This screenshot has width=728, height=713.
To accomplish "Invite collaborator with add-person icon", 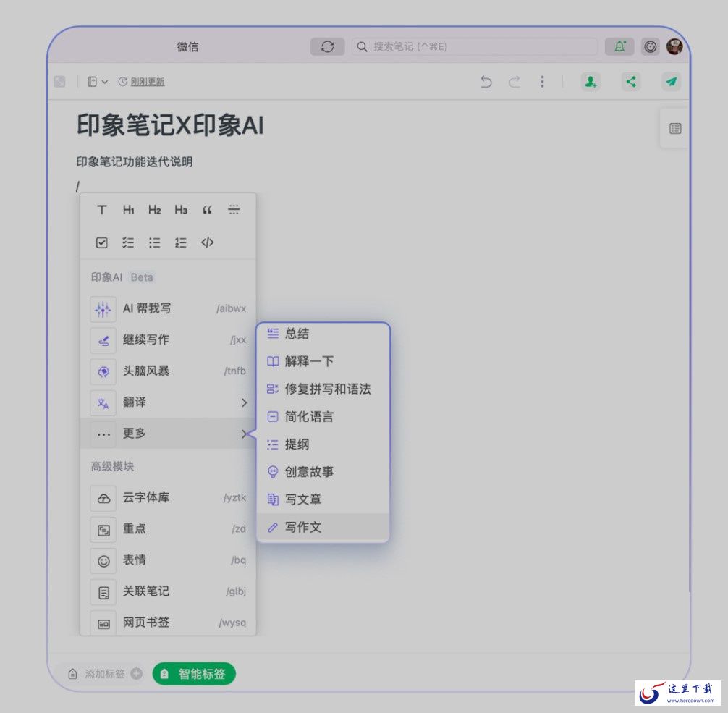I will [x=591, y=82].
